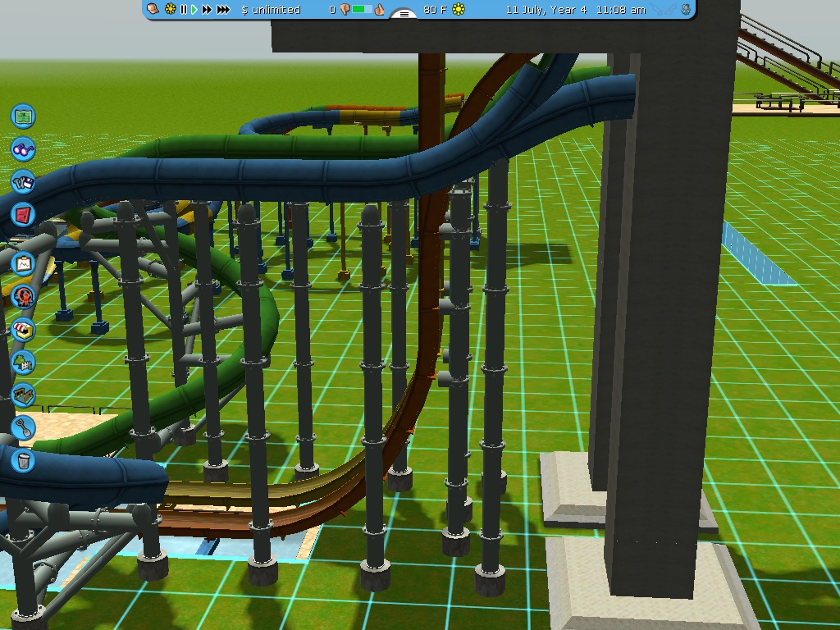Viewport: 840px width, 630px height.
Task: Select the paths and queue building icon
Action: [24, 395]
